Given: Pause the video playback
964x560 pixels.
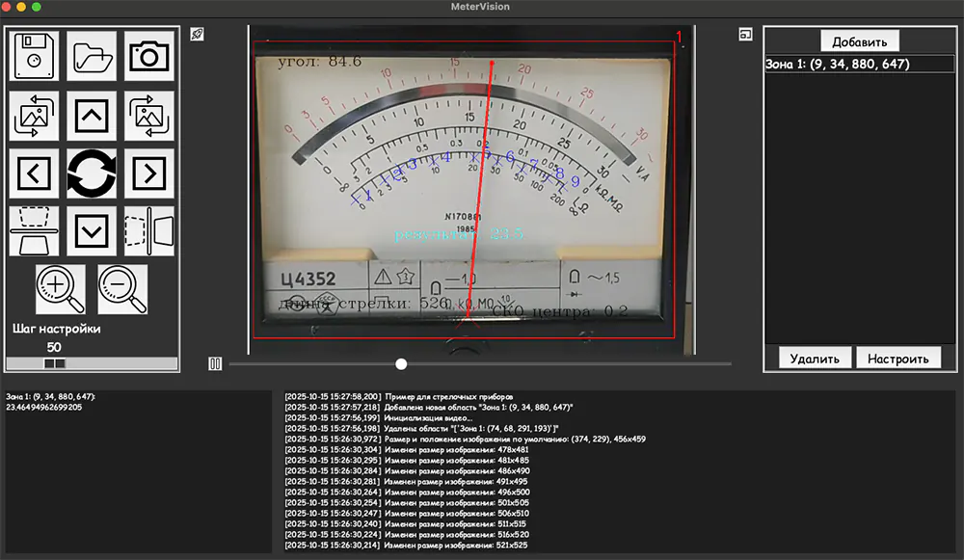Looking at the screenshot, I should click(x=215, y=364).
